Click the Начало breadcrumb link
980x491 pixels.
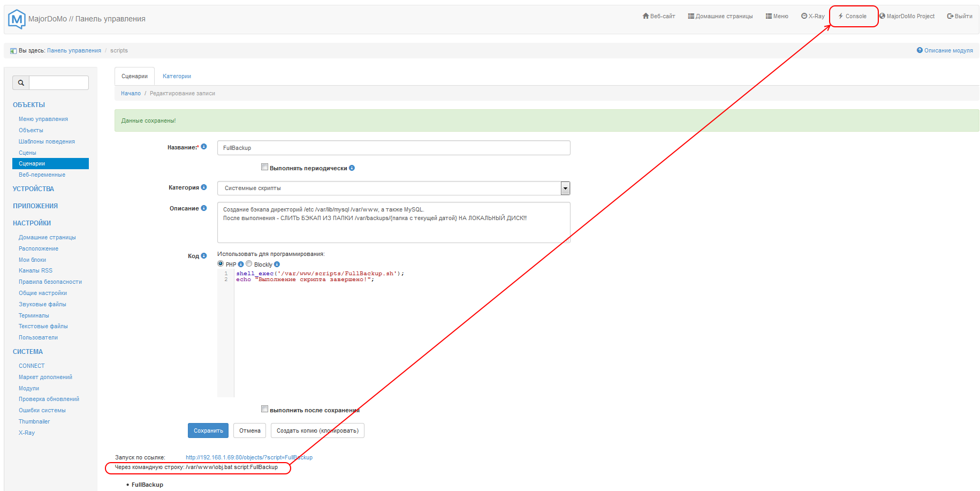coord(131,93)
